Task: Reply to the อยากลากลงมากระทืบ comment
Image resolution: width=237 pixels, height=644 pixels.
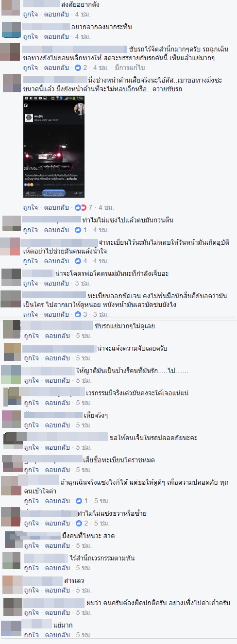Action: [57, 36]
